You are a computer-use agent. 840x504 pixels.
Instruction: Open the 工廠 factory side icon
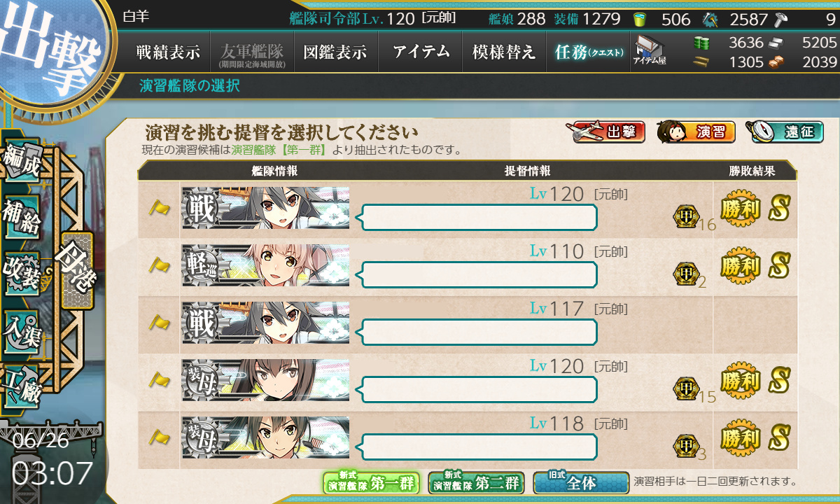click(22, 385)
